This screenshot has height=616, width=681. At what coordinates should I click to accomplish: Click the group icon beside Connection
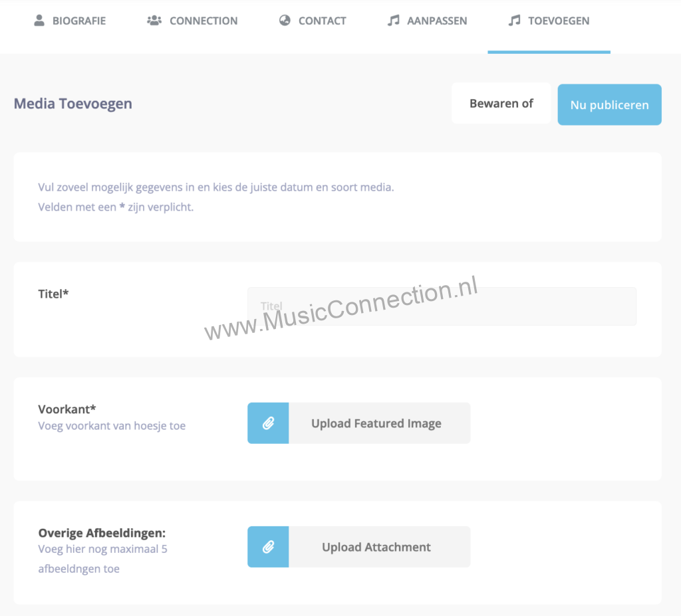[x=154, y=21]
